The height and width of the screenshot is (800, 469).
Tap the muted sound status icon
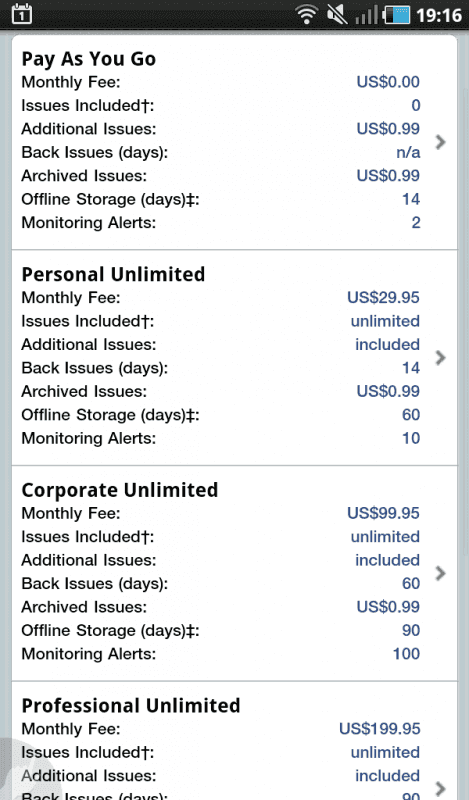click(337, 14)
